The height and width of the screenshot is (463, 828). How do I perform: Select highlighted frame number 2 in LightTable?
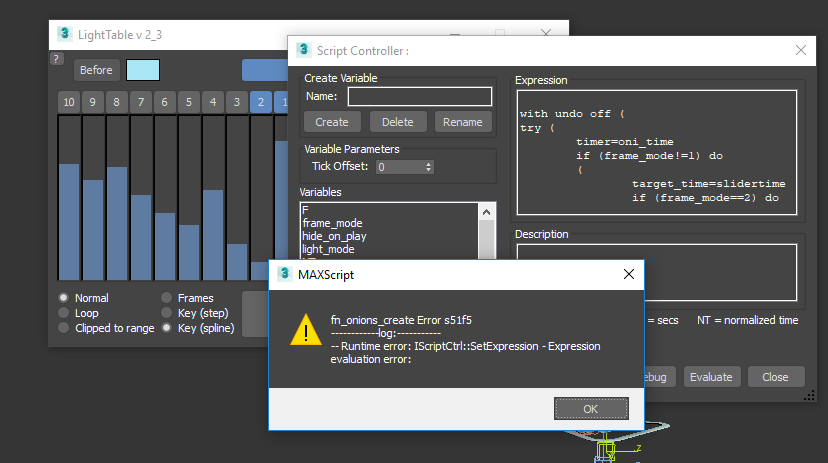tap(261, 102)
